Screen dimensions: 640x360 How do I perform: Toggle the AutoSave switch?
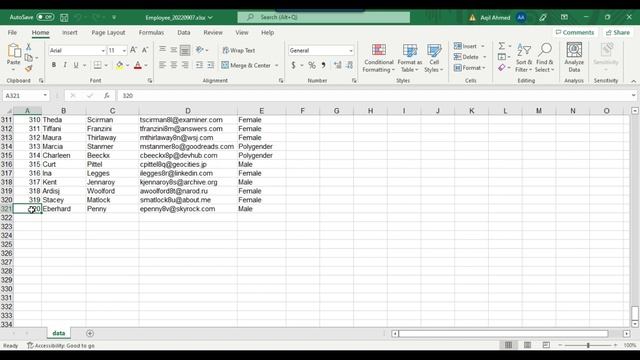pyautogui.click(x=45, y=17)
